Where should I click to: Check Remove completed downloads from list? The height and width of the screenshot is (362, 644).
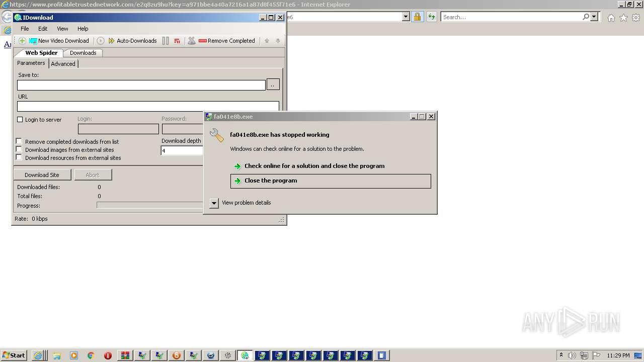[19, 141]
